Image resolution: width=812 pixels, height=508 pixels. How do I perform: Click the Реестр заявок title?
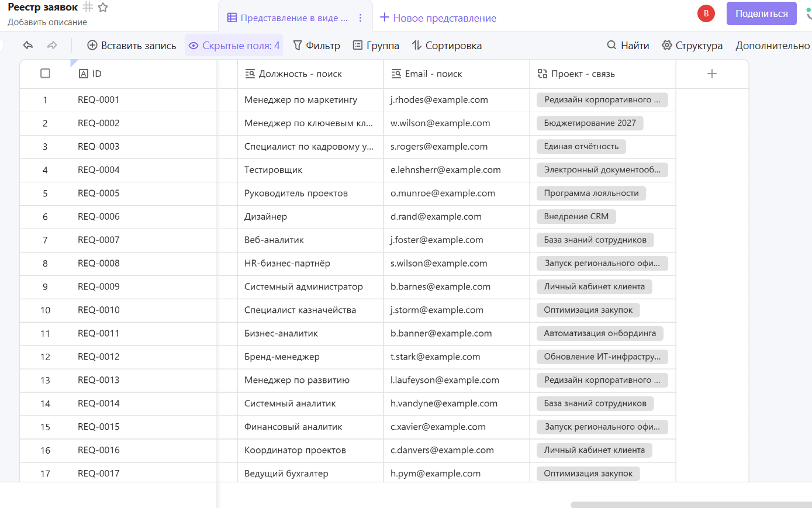43,8
